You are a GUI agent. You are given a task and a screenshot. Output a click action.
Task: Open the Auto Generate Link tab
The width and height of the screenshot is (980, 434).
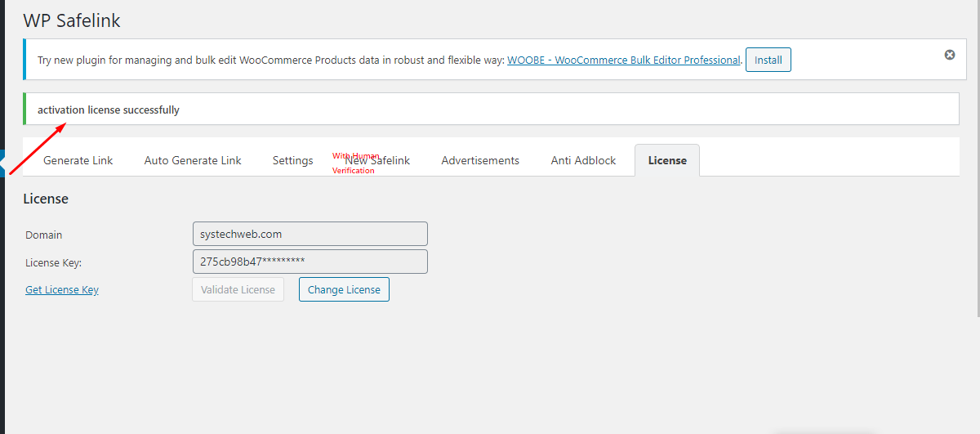point(193,160)
